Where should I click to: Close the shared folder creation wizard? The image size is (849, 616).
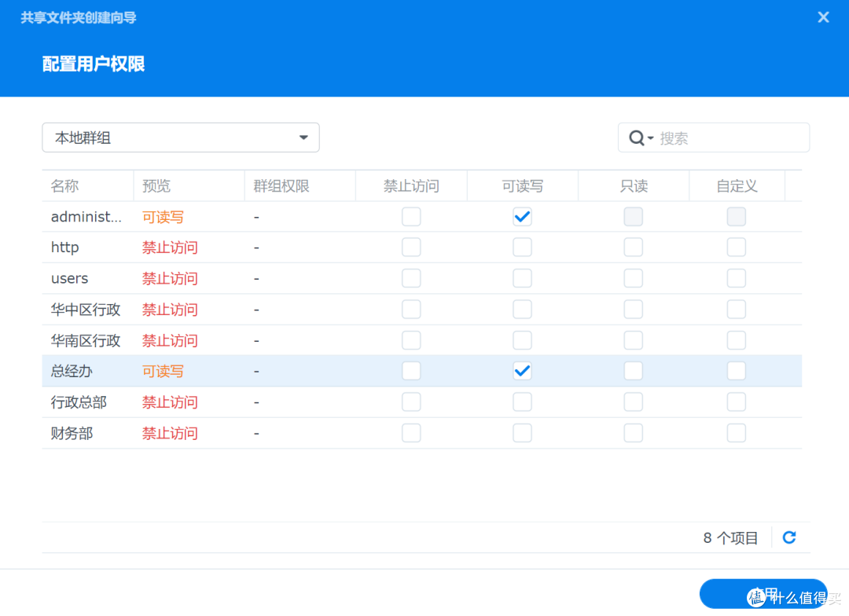point(823,16)
